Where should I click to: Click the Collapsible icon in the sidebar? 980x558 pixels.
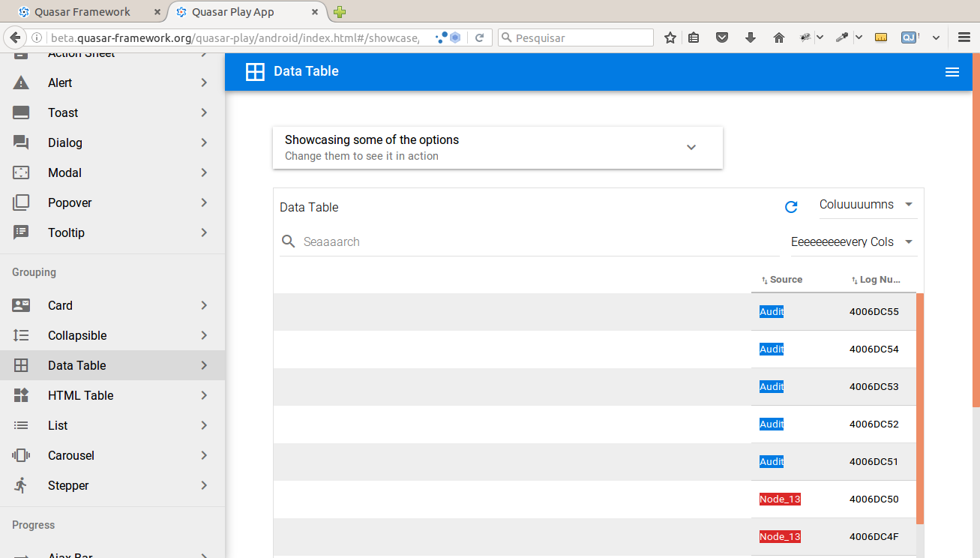pos(21,335)
